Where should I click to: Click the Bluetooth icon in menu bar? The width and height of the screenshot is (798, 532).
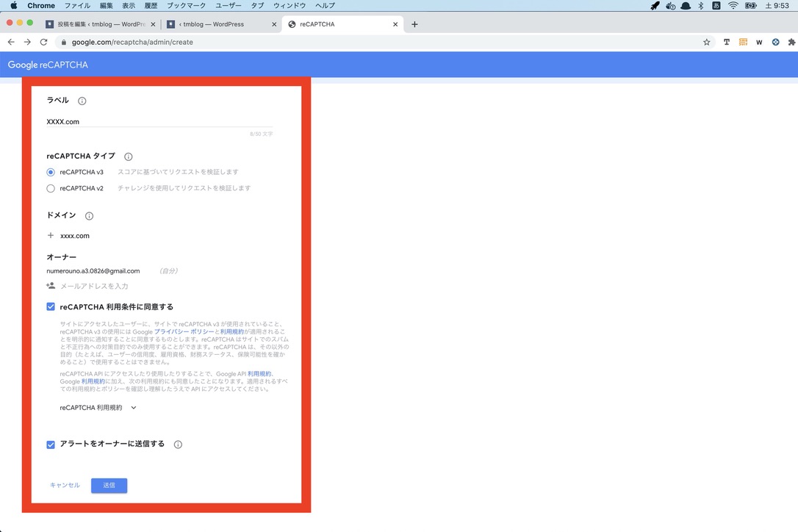click(x=700, y=6)
